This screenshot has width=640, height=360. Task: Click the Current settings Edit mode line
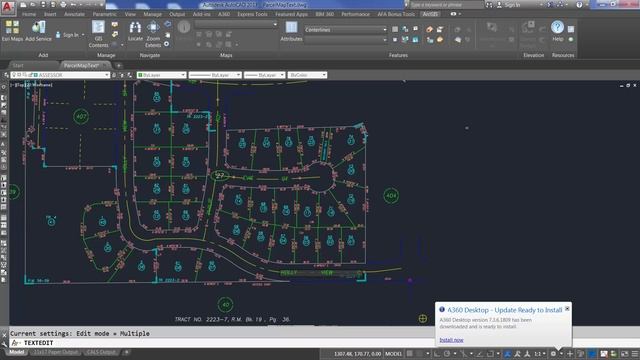[x=80, y=333]
